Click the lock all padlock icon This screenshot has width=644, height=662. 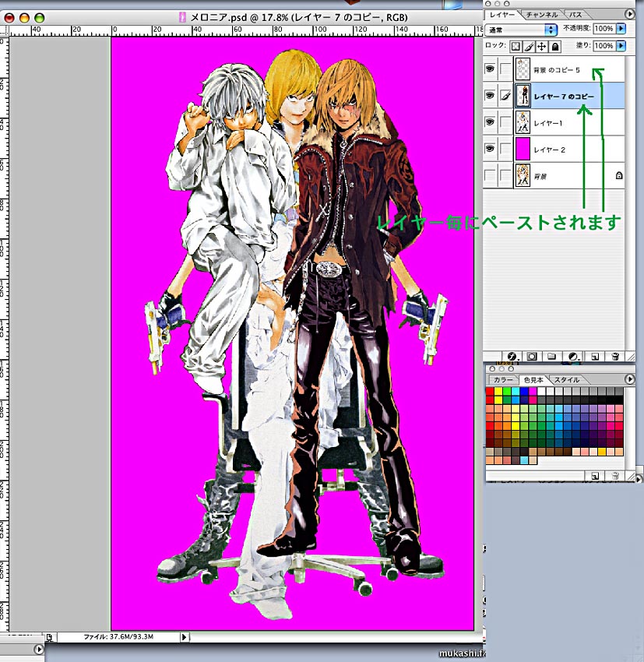pyautogui.click(x=555, y=46)
